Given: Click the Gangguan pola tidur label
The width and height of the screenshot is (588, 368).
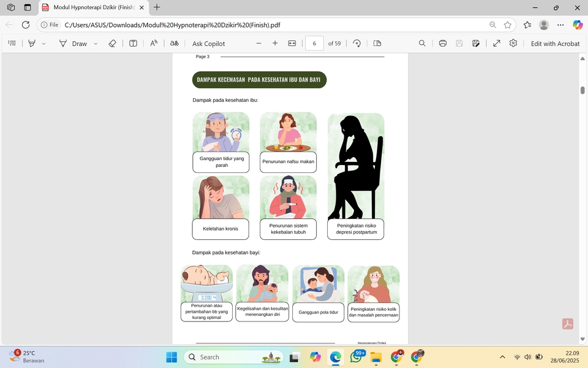Looking at the screenshot, I should [x=318, y=312].
